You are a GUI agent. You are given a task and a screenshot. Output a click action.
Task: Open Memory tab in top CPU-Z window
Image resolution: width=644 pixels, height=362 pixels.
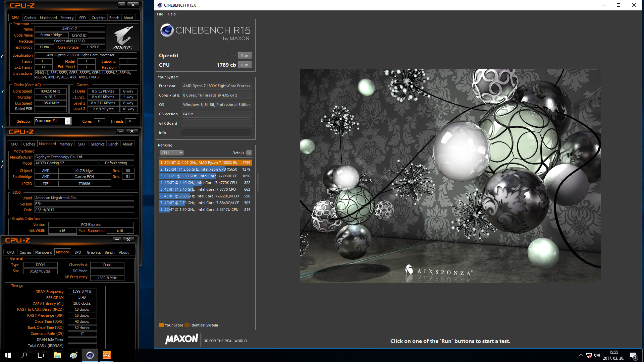click(67, 18)
